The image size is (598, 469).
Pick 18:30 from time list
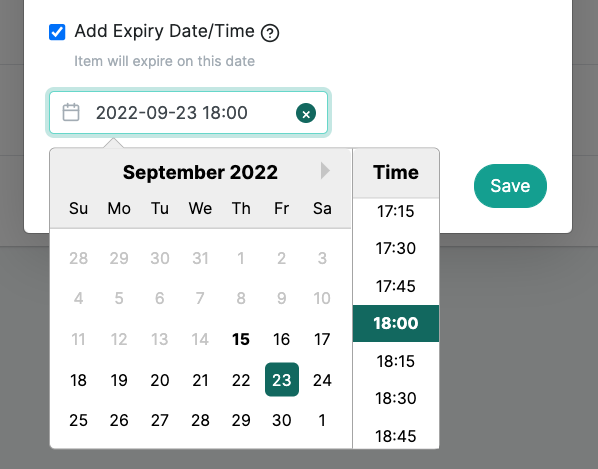[x=396, y=398]
